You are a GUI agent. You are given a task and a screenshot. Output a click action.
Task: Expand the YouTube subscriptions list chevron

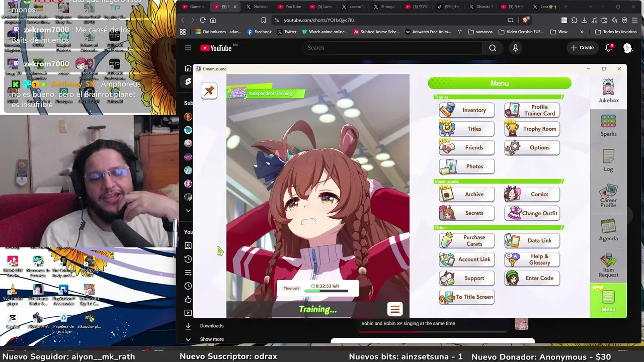(x=188, y=211)
